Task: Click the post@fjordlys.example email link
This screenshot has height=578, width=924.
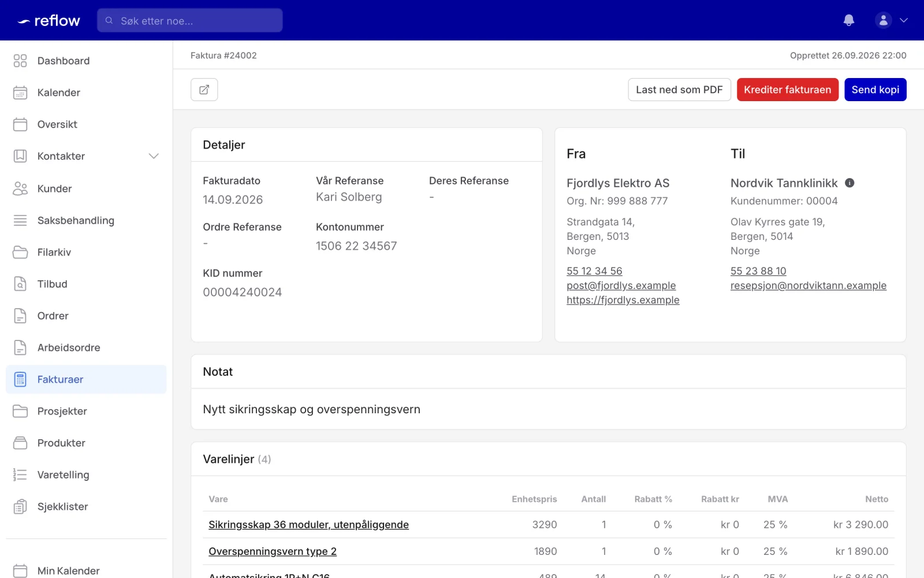Action: [621, 286]
